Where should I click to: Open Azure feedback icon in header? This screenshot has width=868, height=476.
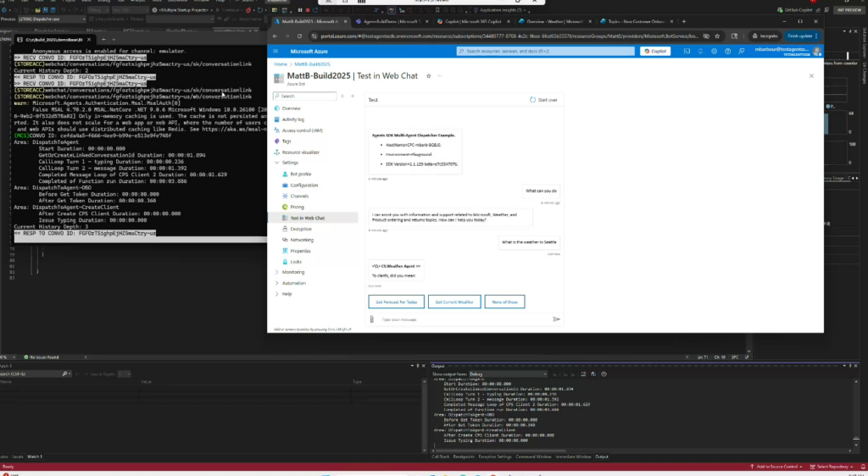pos(741,52)
